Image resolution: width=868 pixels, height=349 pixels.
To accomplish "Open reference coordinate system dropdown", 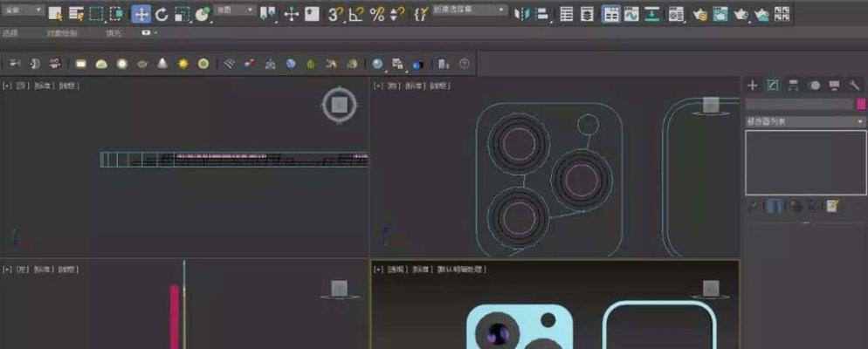I will [235, 10].
